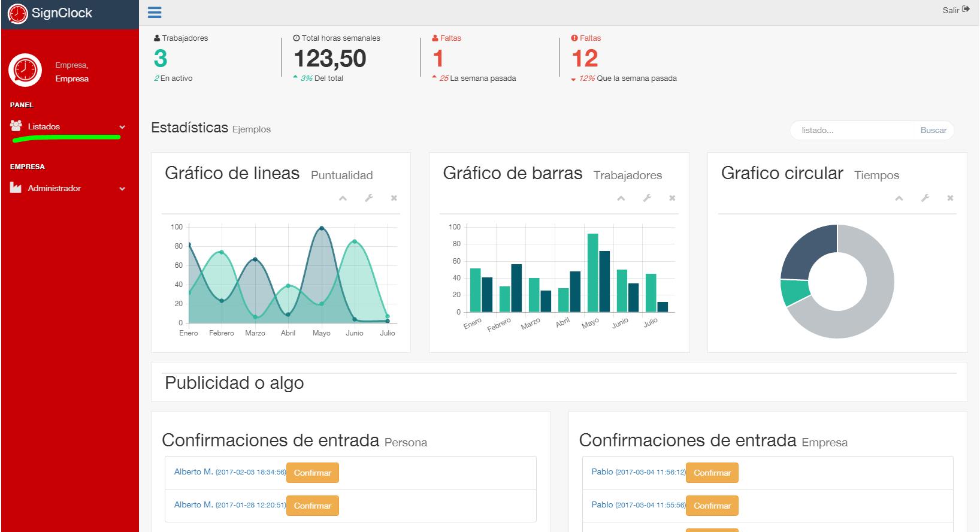Confirm Alberto M. entry from 2017-02-03
Image resolution: width=980 pixels, height=532 pixels.
click(313, 473)
